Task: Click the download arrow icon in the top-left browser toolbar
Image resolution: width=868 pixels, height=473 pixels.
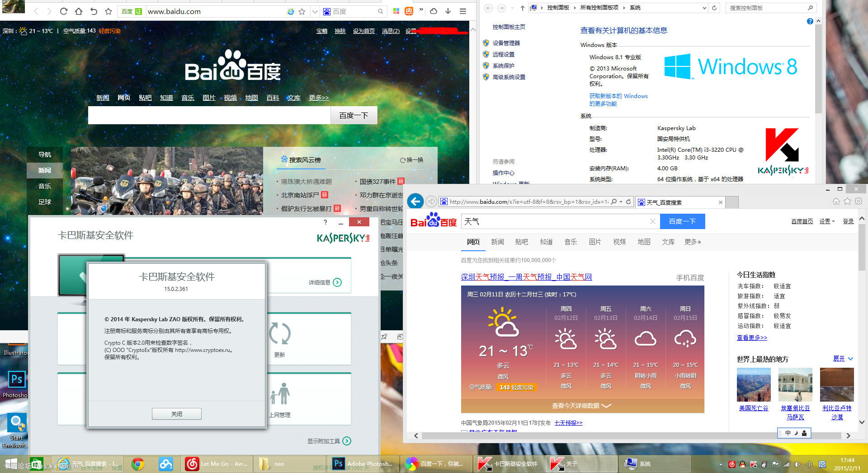Action: pyautogui.click(x=448, y=11)
